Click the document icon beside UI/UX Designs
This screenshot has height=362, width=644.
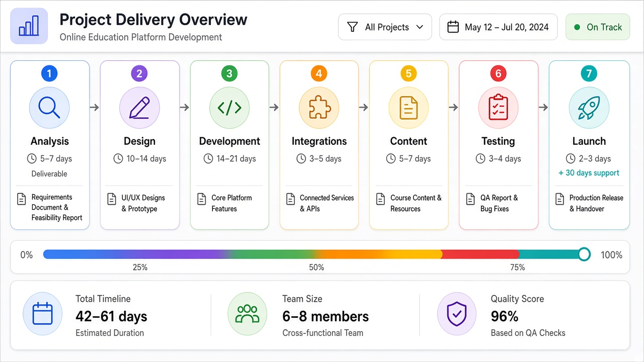coord(112,199)
